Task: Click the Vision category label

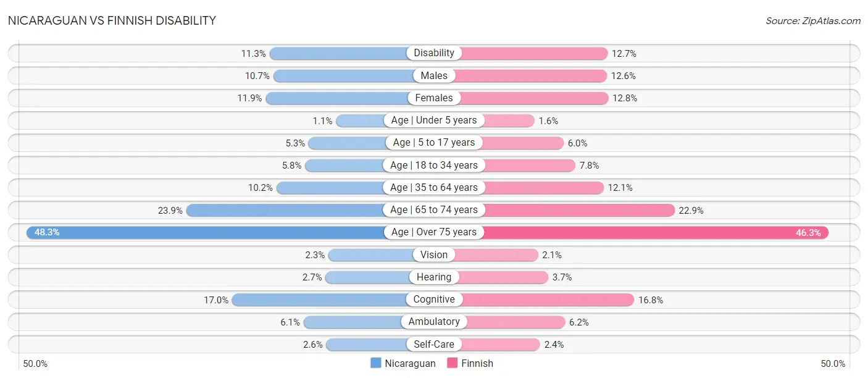Action: point(434,254)
